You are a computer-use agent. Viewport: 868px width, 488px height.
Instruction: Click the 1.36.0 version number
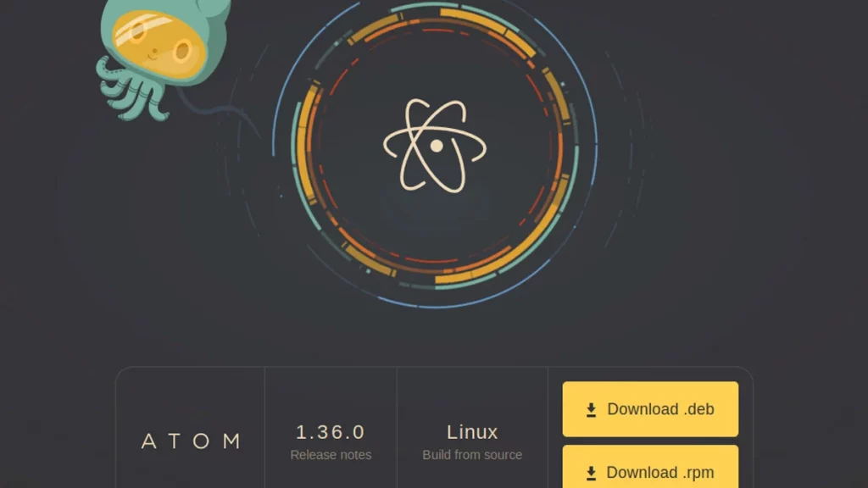(x=331, y=432)
